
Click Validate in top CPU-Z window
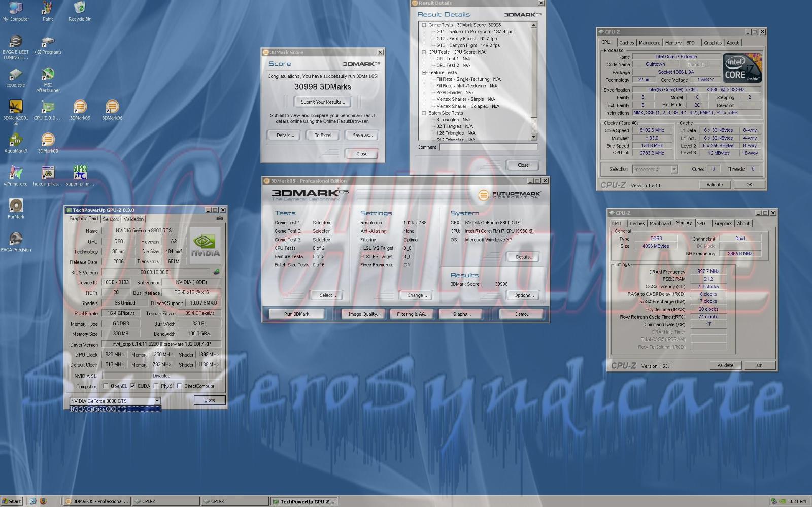click(x=715, y=185)
